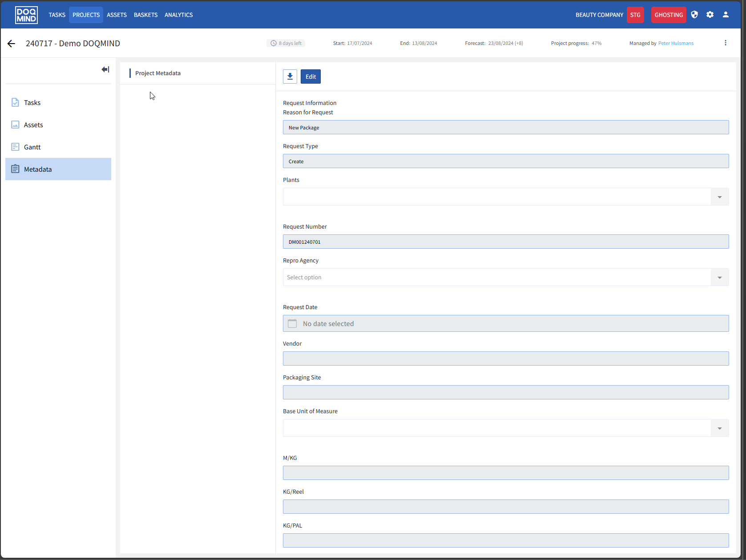Switch to the Gantt view

coord(32,147)
